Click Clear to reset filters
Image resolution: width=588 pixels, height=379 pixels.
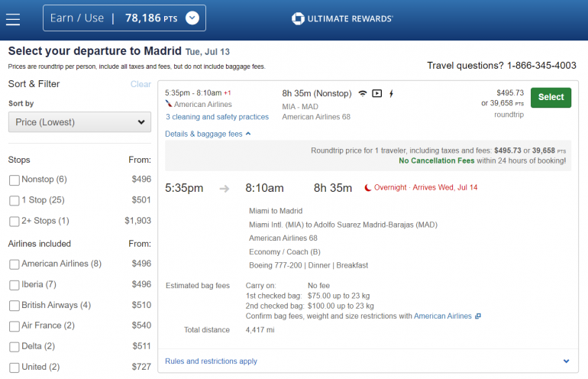pos(141,84)
